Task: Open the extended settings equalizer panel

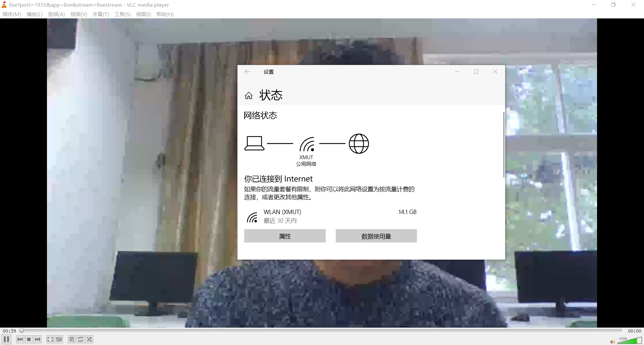Action: tap(59, 339)
